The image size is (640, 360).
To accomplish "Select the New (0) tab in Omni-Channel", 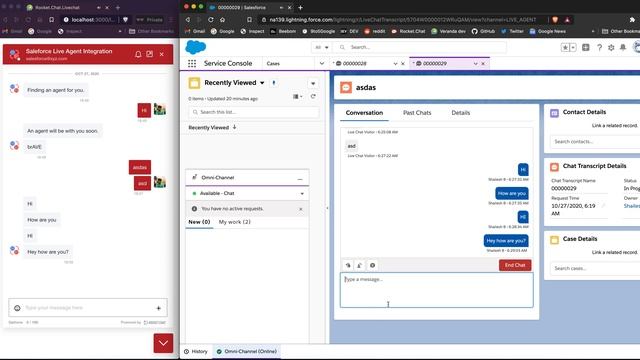I will 199,222.
